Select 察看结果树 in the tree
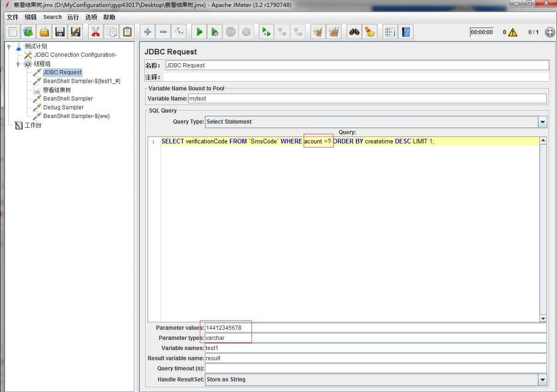The height and width of the screenshot is (392, 557). (57, 90)
